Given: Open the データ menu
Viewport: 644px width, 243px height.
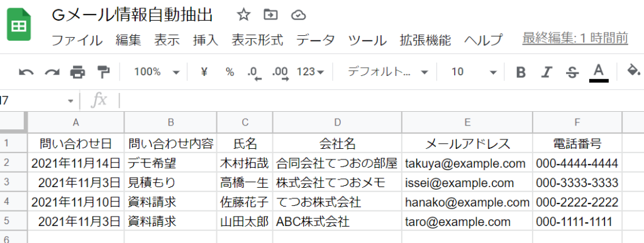Looking at the screenshot, I should [x=316, y=40].
